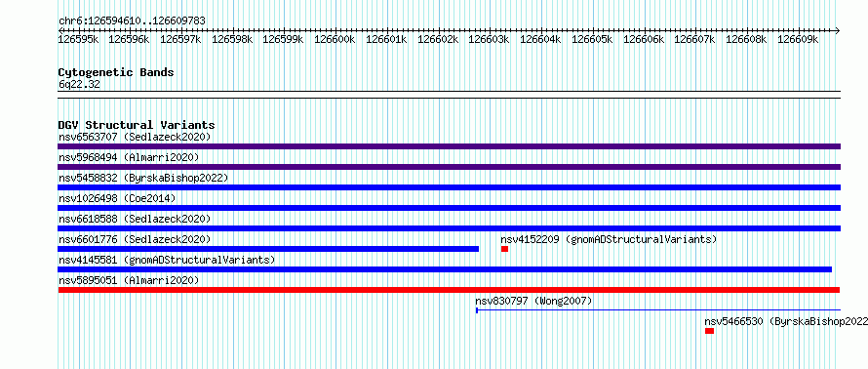The image size is (868, 369).
Task: Click the thin blue line for nsv830797
Action: point(658,310)
